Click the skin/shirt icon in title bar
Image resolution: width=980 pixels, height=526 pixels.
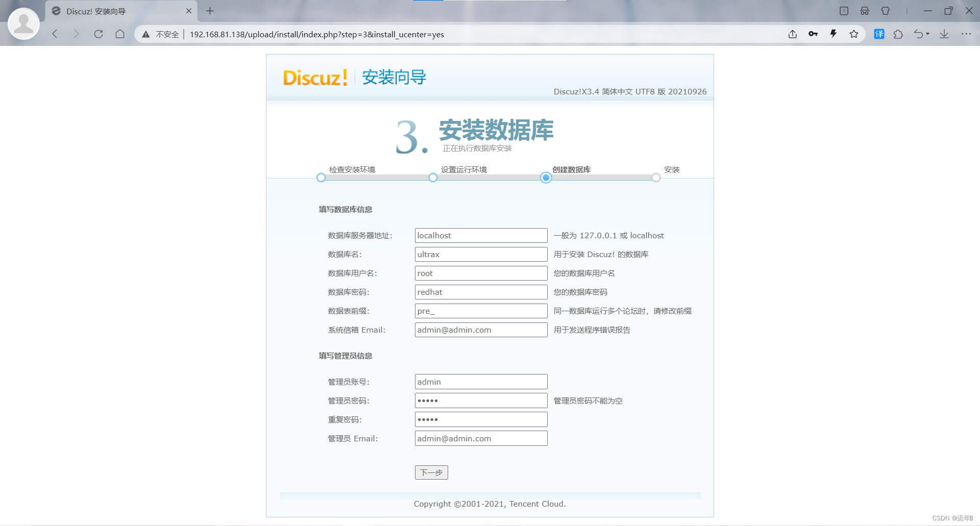click(886, 11)
